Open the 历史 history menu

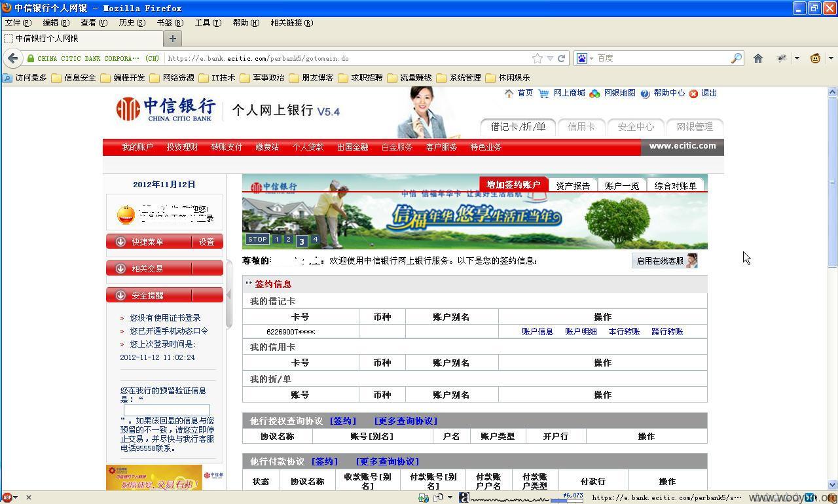132,23
